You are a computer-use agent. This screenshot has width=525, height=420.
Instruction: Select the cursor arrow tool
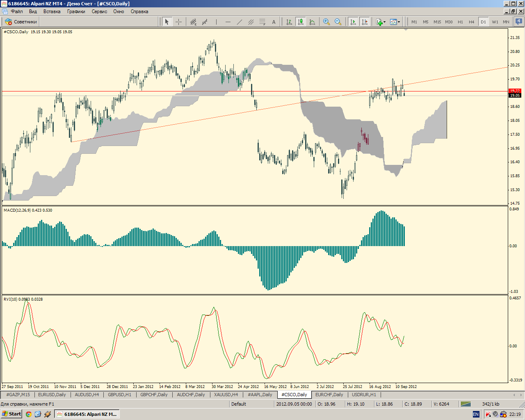(167, 22)
